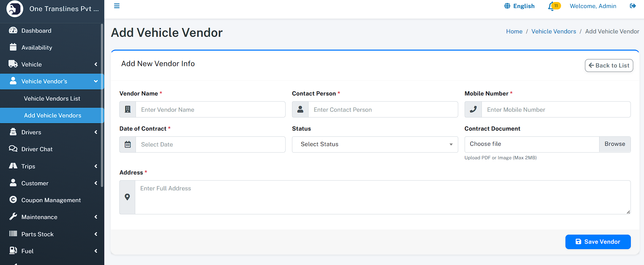The height and width of the screenshot is (265, 644).
Task: Open Driver Chat from sidebar
Action: point(37,149)
